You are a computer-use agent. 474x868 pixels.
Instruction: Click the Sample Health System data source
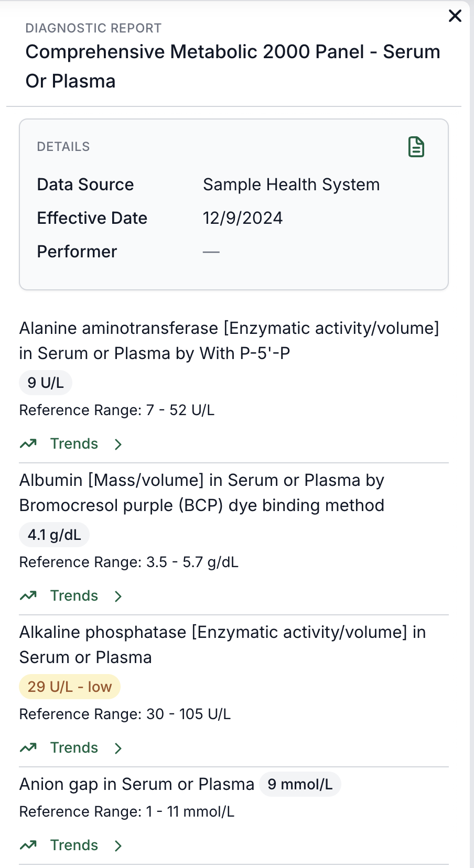coord(290,184)
